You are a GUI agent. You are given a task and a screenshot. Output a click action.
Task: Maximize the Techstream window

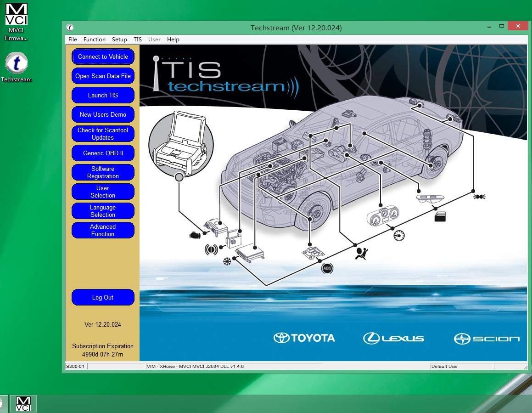(501, 26)
